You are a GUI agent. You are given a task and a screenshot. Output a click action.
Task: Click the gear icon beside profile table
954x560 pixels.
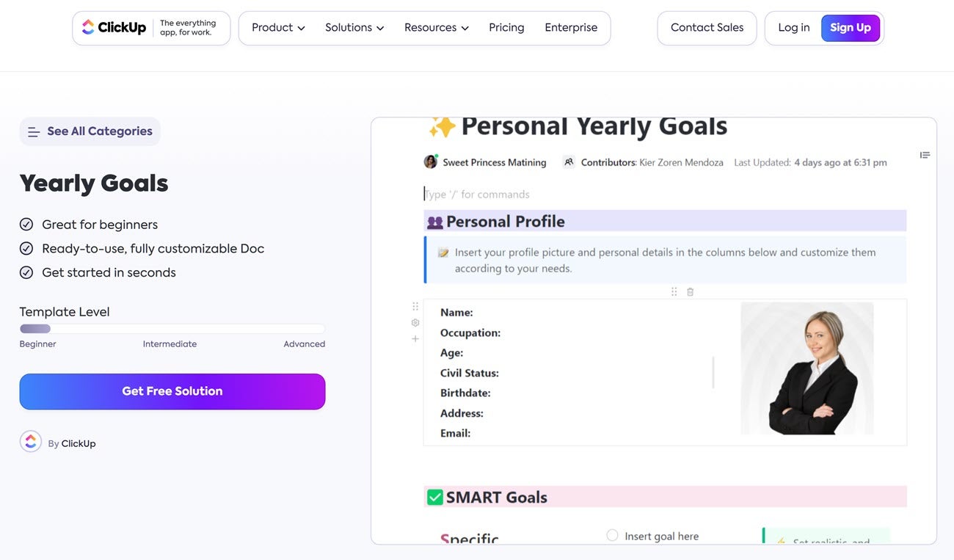pyautogui.click(x=415, y=323)
